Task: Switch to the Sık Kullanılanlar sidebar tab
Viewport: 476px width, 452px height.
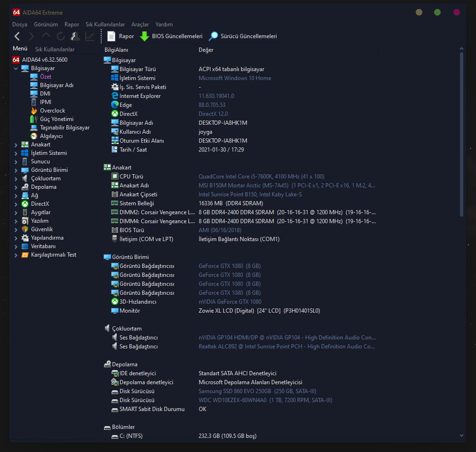Action: coord(55,49)
